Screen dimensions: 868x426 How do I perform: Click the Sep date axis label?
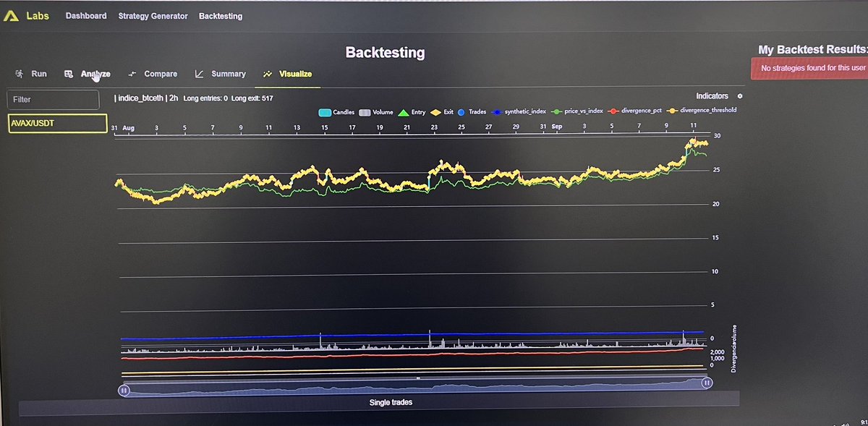(x=557, y=127)
